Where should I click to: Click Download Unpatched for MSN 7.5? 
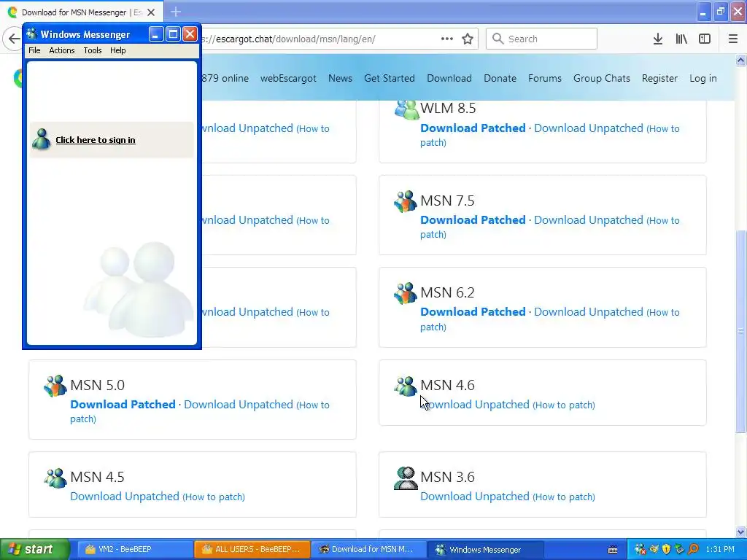click(589, 220)
